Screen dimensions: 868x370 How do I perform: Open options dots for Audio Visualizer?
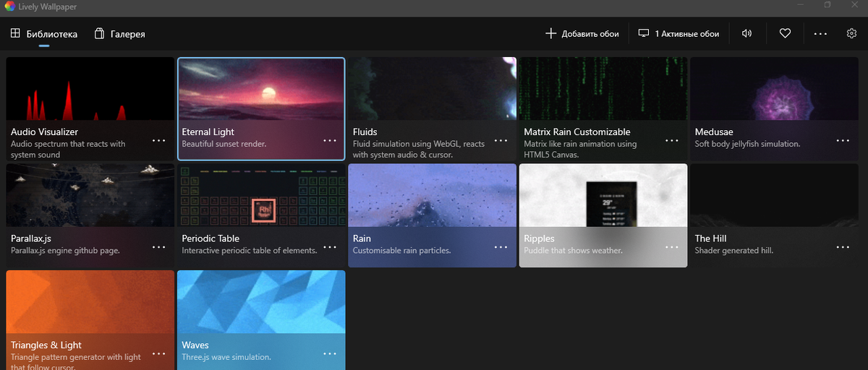(x=159, y=141)
